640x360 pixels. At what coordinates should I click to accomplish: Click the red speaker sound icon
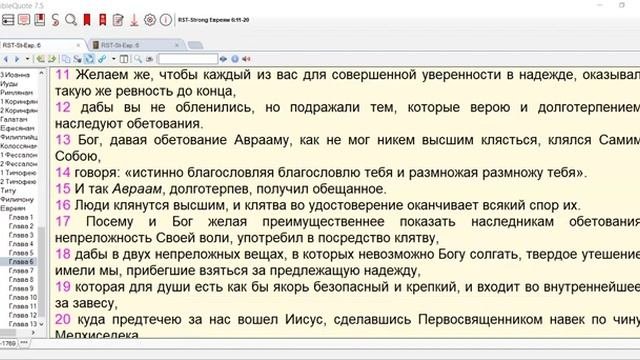[x=246, y=59]
